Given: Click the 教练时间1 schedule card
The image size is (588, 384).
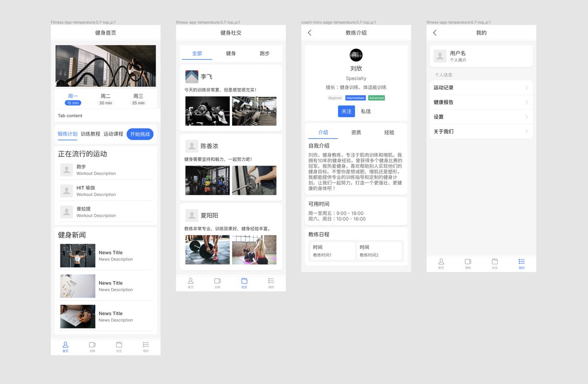Looking at the screenshot, I should (333, 251).
